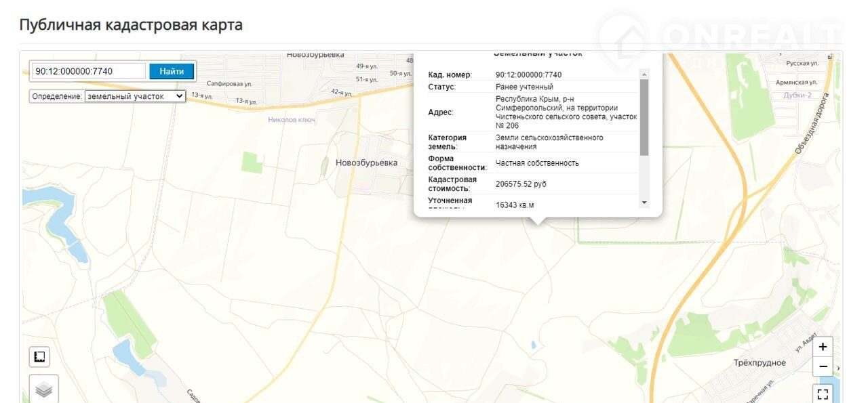Click the popup's pointer tip on the map
The width and height of the screenshot is (868, 403).
coord(538,222)
